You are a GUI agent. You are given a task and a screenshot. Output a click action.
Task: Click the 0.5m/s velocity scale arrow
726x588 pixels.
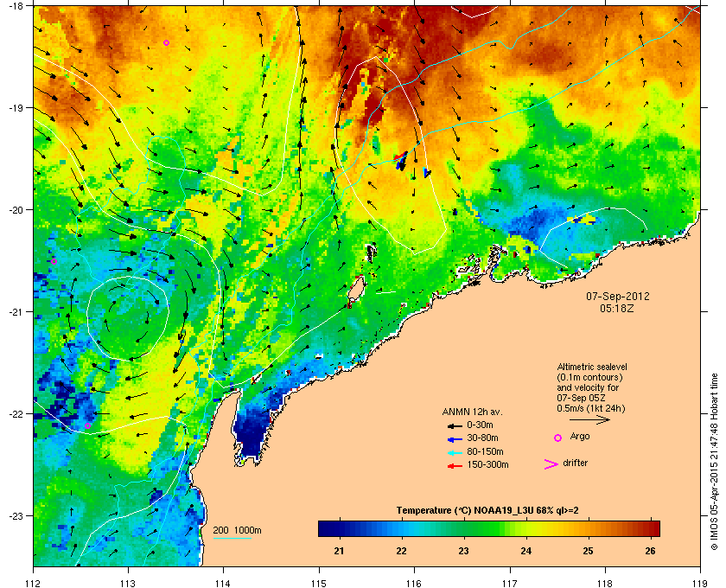(x=589, y=419)
